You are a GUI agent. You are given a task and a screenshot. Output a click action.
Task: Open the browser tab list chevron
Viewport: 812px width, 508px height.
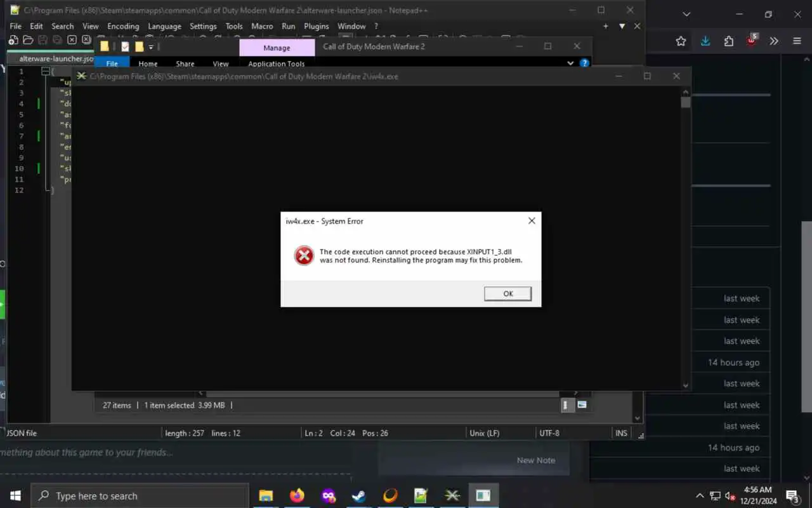[686, 14]
